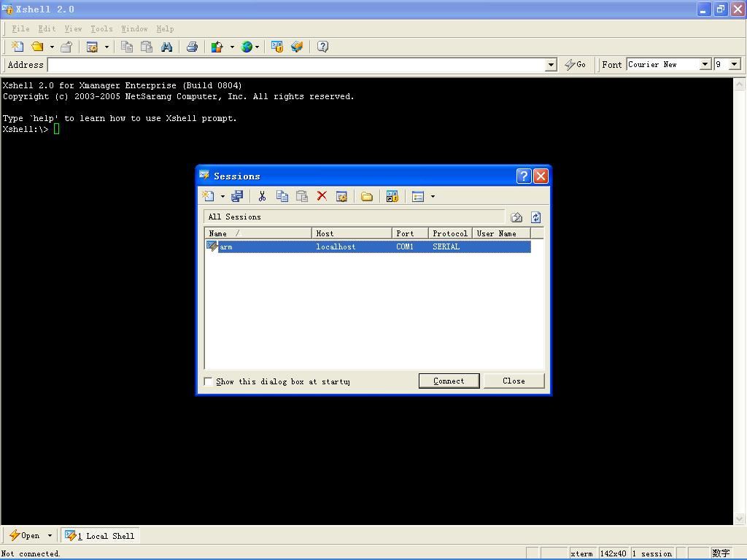Click the Help question mark toolbar icon
747x560 pixels.
click(322, 47)
